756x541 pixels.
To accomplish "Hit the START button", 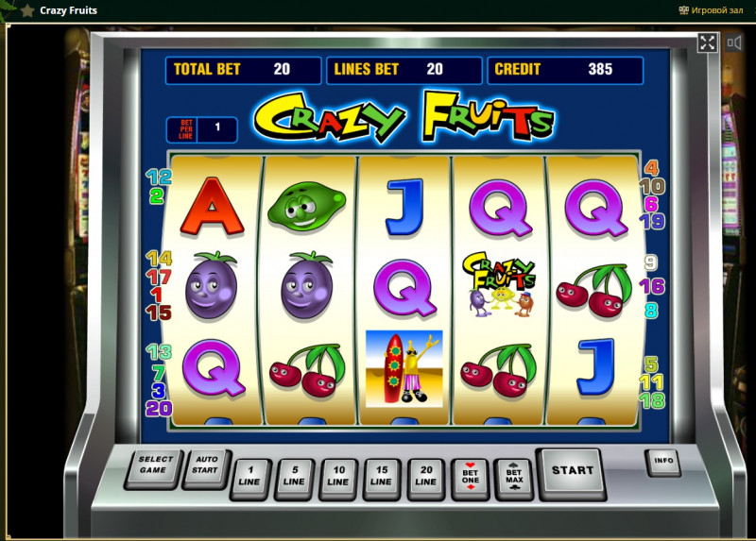I will pos(572,470).
